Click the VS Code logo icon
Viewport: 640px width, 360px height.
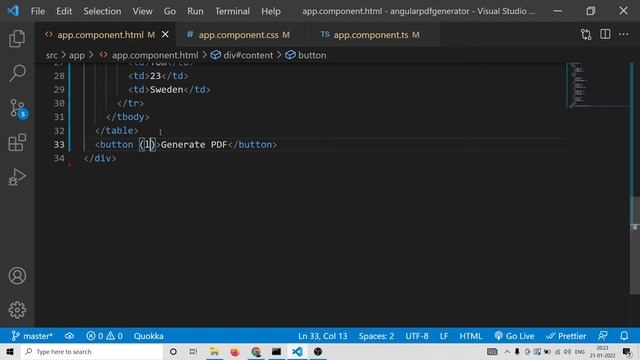pyautogui.click(x=13, y=11)
